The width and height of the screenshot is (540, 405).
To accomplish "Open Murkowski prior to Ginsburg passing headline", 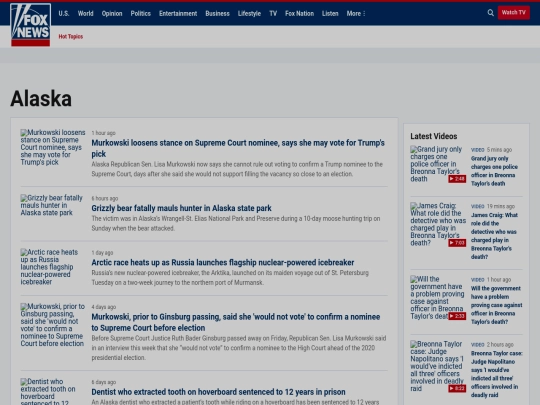I will tap(236, 322).
